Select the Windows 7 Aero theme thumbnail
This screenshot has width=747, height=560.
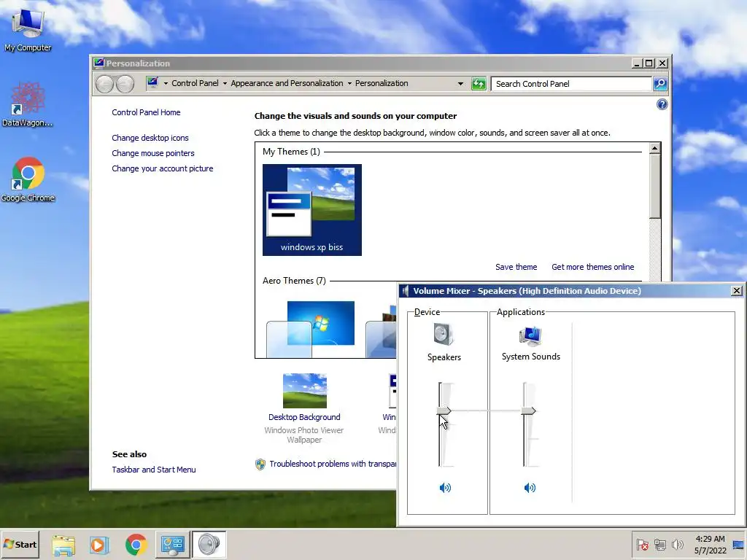(311, 329)
